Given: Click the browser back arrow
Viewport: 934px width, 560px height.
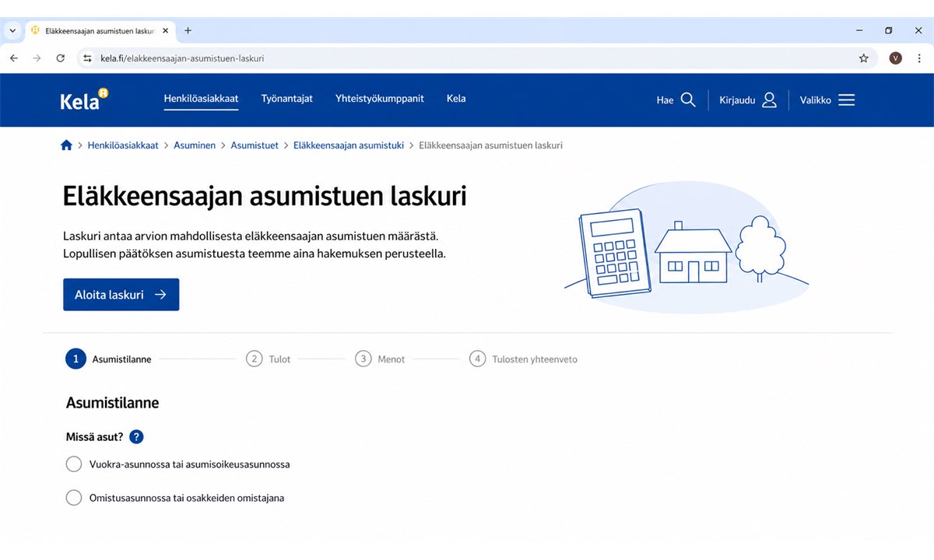Looking at the screenshot, I should click(x=14, y=58).
